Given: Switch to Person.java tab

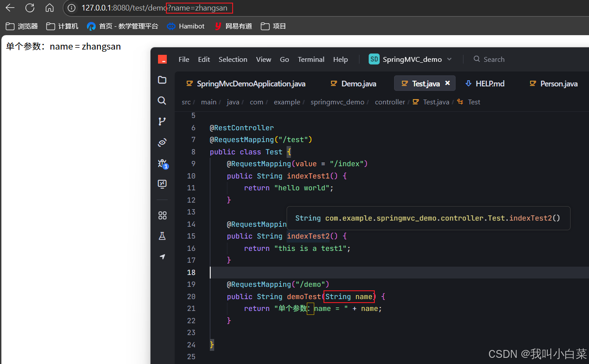Looking at the screenshot, I should click(553, 83).
